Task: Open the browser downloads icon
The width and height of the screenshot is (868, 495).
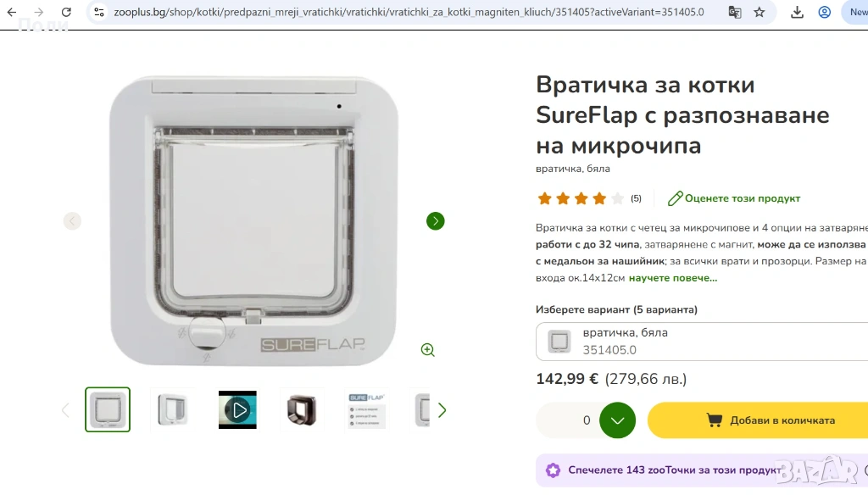Action: (797, 12)
